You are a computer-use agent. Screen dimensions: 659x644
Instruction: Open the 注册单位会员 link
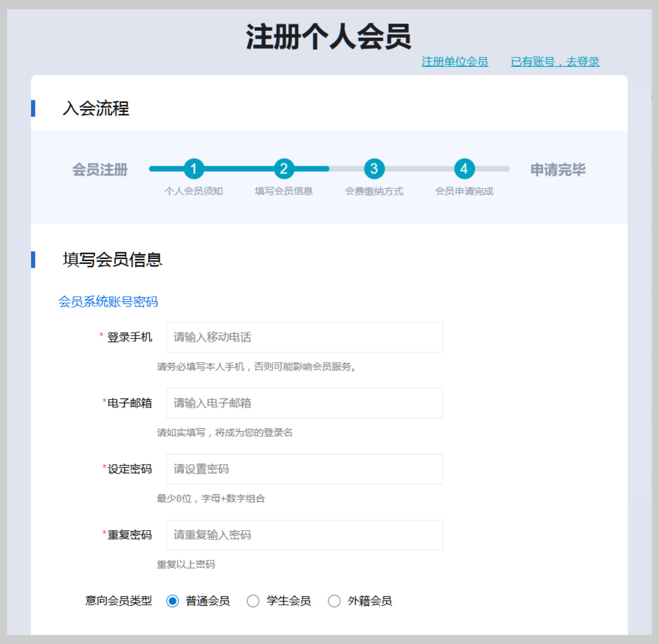tap(455, 62)
